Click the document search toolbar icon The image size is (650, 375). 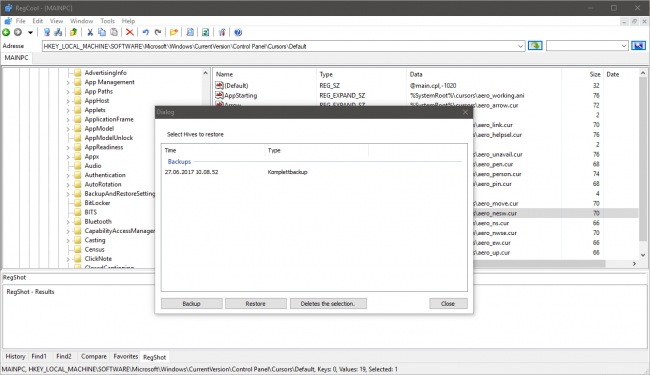click(190, 32)
